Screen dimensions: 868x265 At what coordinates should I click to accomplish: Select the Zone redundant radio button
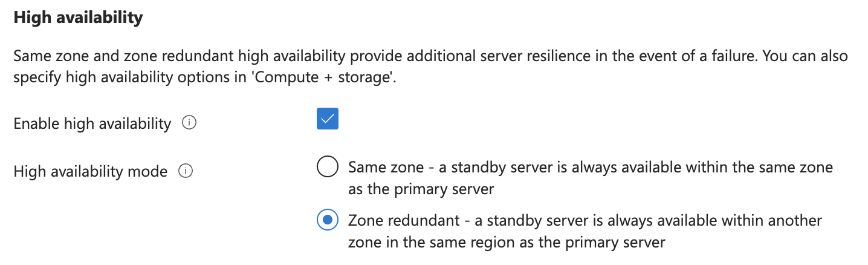(328, 221)
